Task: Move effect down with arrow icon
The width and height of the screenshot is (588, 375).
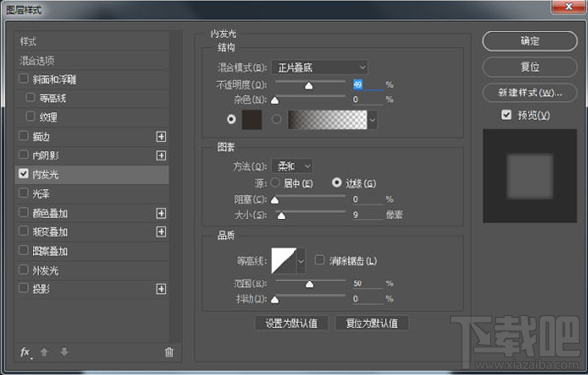Action: [64, 352]
